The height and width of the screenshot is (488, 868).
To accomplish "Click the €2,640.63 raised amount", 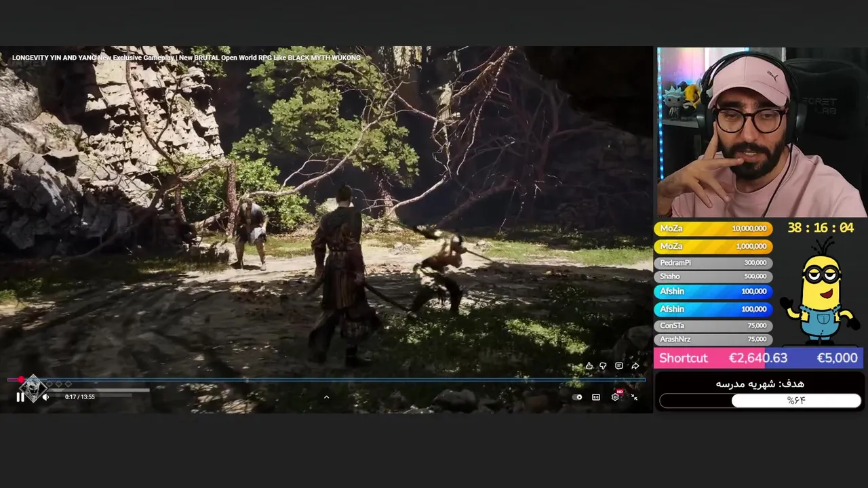I will [x=758, y=359].
